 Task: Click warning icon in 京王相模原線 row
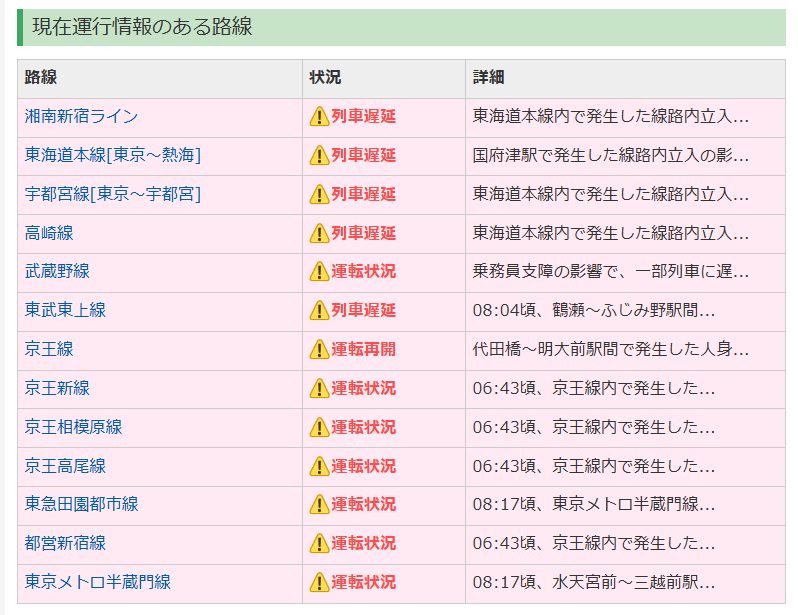coord(319,427)
